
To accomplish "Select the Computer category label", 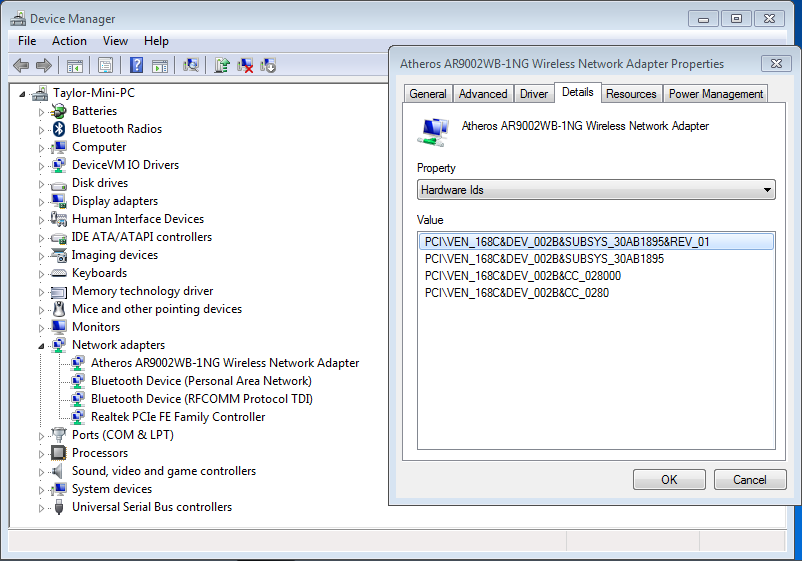I will tap(99, 147).
